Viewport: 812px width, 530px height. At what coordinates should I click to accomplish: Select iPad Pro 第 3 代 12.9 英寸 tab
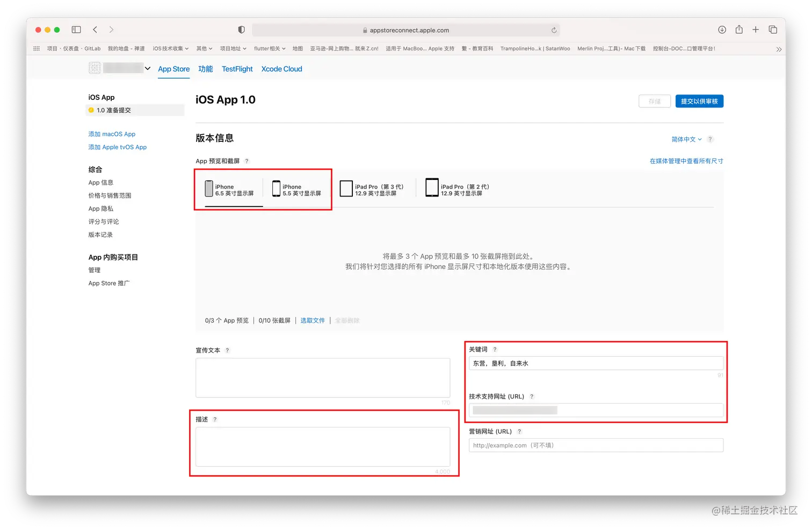click(372, 190)
